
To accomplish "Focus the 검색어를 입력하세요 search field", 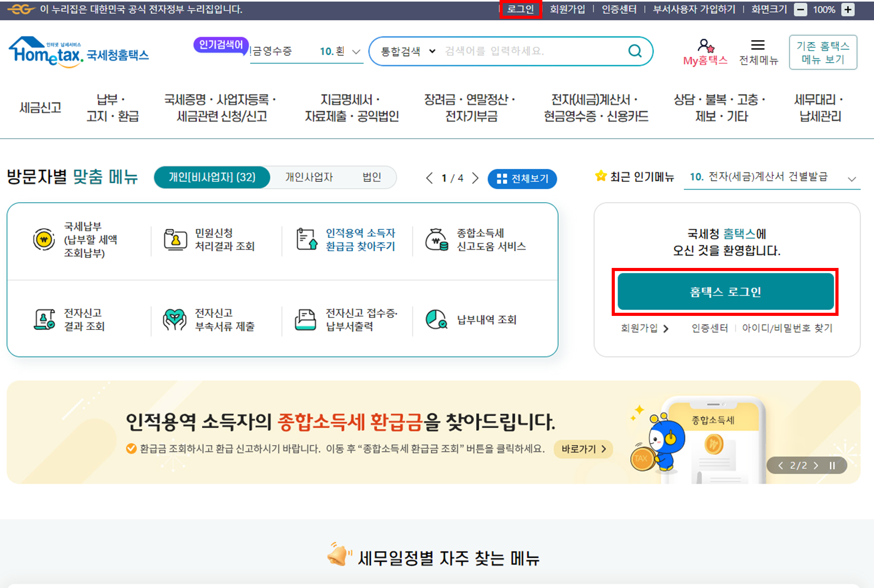I will point(532,51).
